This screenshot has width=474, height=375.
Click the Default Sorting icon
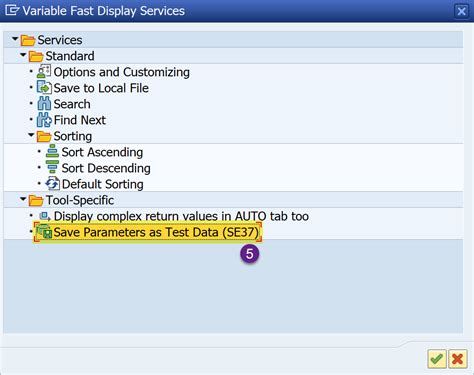[x=52, y=184]
